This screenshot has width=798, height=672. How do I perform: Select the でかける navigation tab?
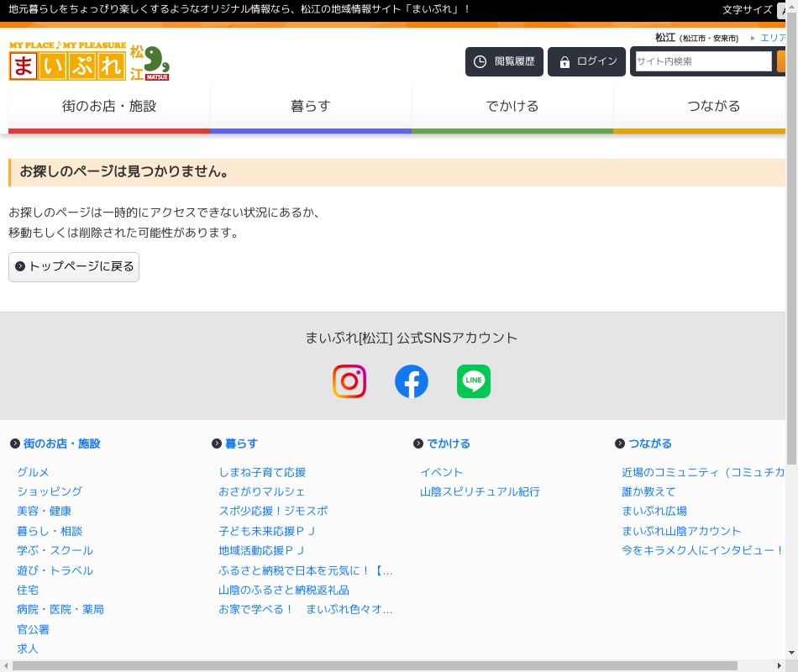click(x=512, y=107)
